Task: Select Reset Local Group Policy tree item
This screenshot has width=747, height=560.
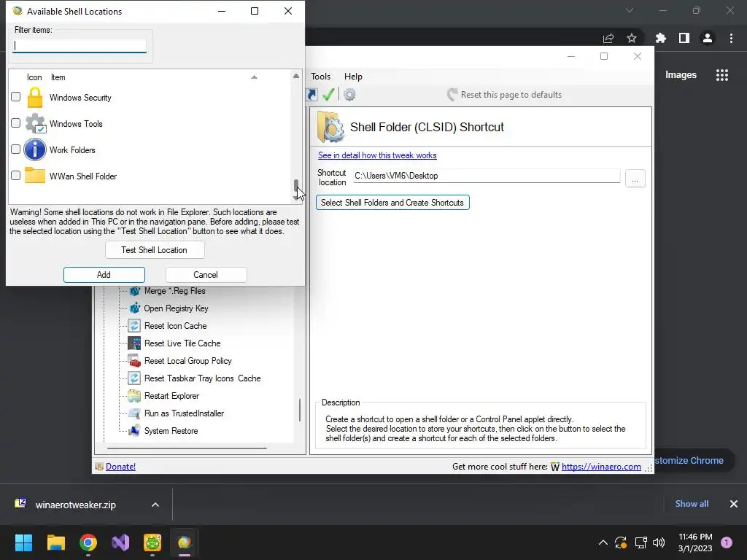Action: coord(188,361)
